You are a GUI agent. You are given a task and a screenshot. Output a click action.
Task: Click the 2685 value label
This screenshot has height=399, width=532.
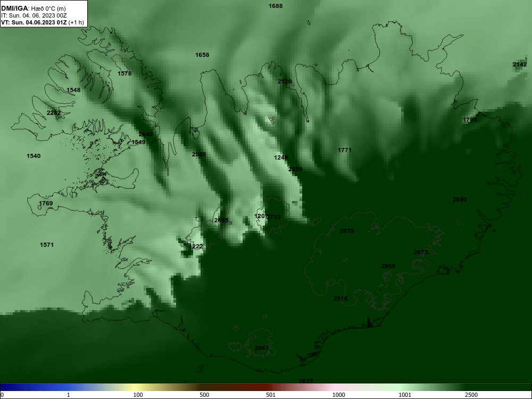pyautogui.click(x=221, y=220)
